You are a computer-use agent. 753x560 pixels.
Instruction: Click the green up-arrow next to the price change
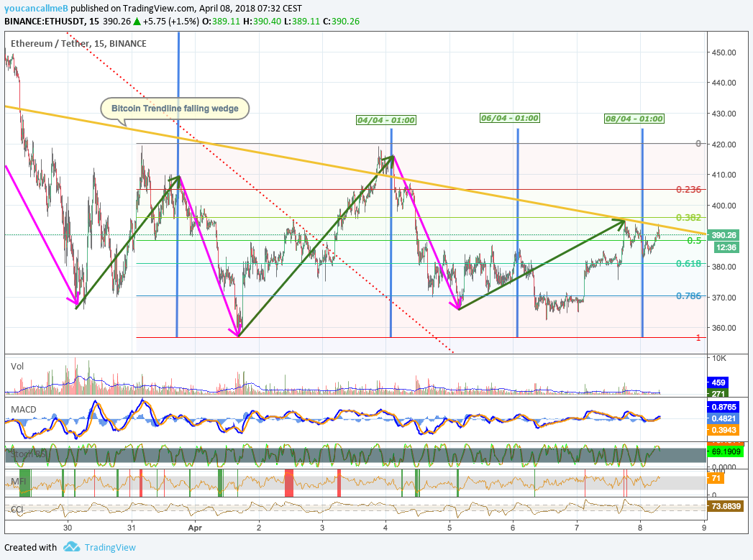point(137,21)
